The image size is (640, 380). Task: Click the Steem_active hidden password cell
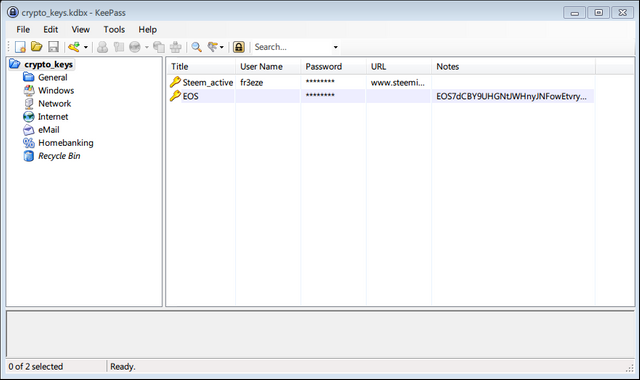[320, 82]
